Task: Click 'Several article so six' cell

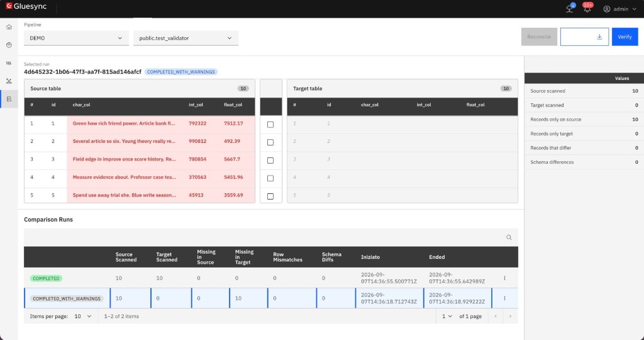Action: tap(124, 141)
